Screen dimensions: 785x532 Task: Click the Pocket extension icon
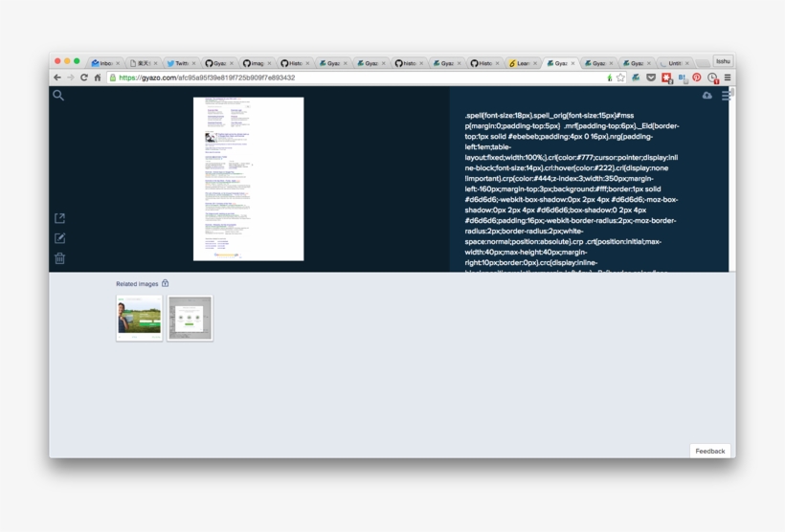point(650,78)
